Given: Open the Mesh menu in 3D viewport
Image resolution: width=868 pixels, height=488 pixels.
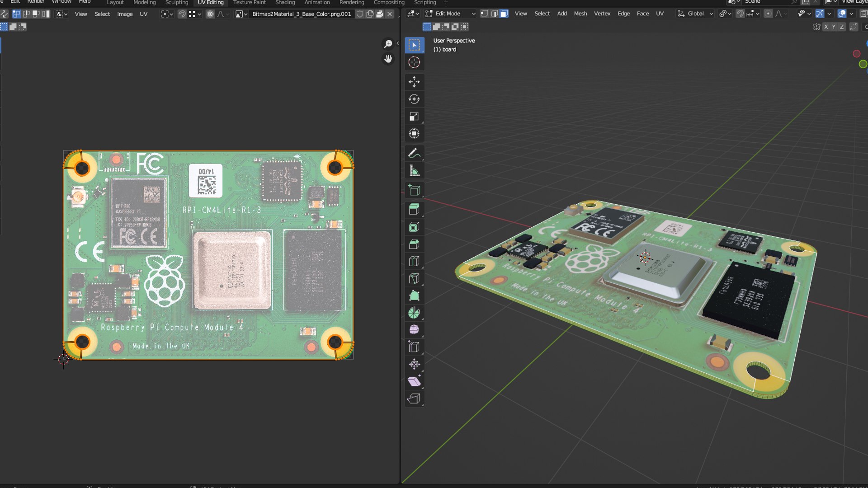Looking at the screenshot, I should (x=580, y=14).
